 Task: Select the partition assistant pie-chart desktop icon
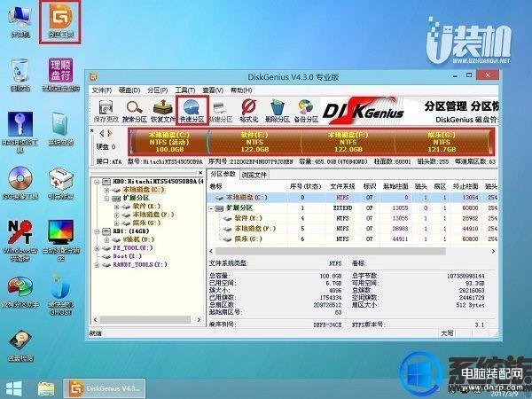tap(20, 292)
